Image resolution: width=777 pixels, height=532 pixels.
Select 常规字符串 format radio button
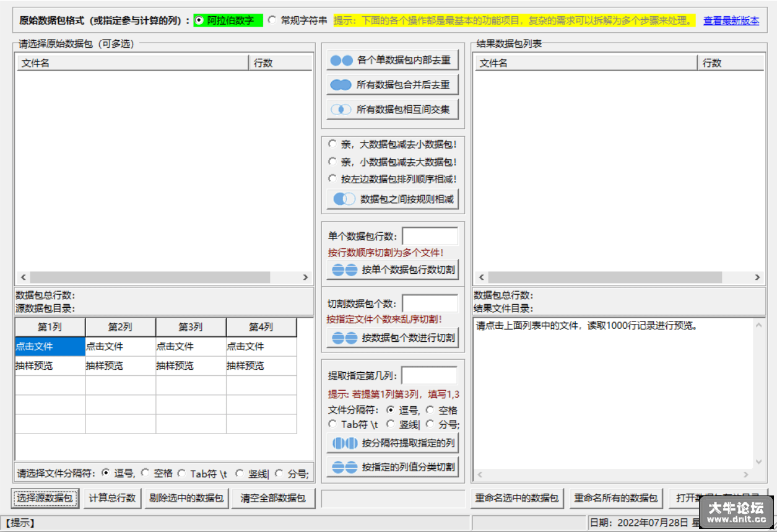click(298, 20)
